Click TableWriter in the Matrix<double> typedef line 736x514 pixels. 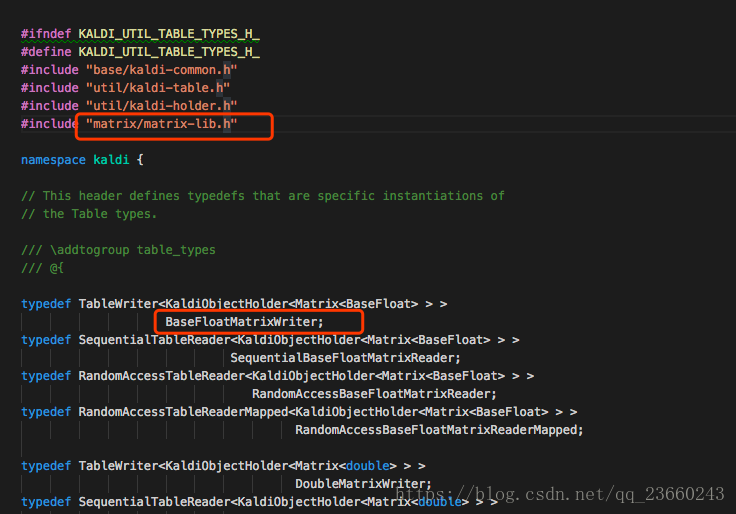pos(118,466)
